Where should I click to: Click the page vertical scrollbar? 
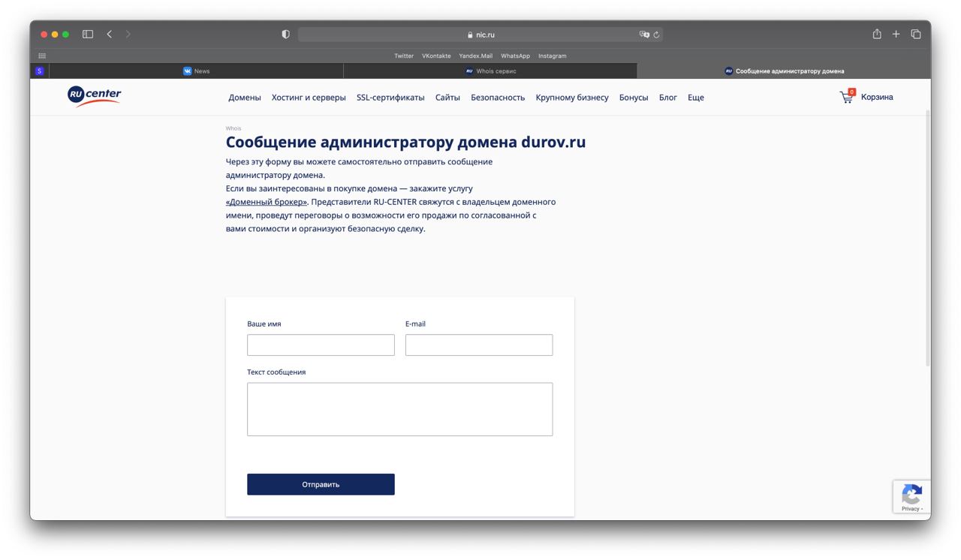point(928,236)
